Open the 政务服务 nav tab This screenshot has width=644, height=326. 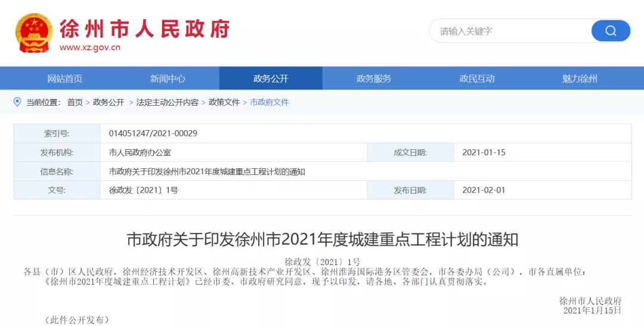tap(374, 79)
